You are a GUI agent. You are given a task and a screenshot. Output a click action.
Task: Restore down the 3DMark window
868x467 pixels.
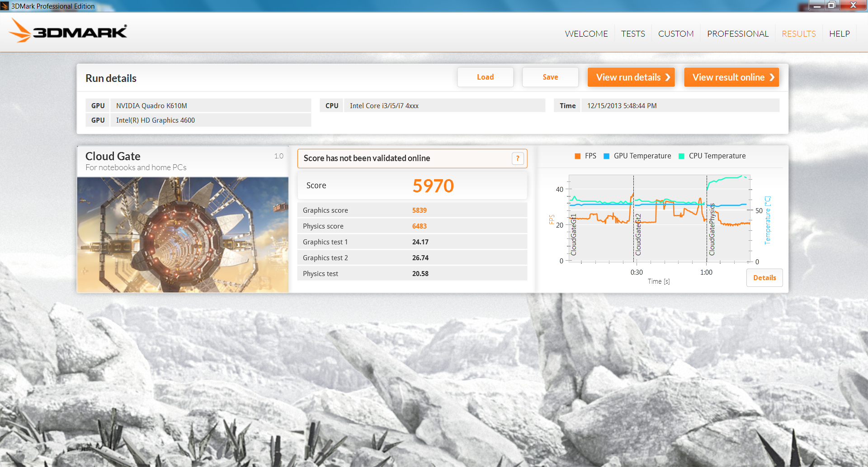pyautogui.click(x=832, y=5)
